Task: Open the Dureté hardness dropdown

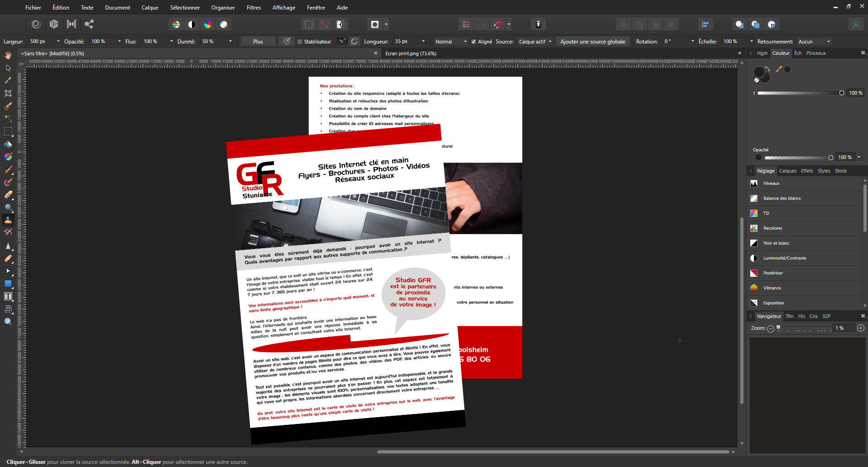Action: (230, 41)
